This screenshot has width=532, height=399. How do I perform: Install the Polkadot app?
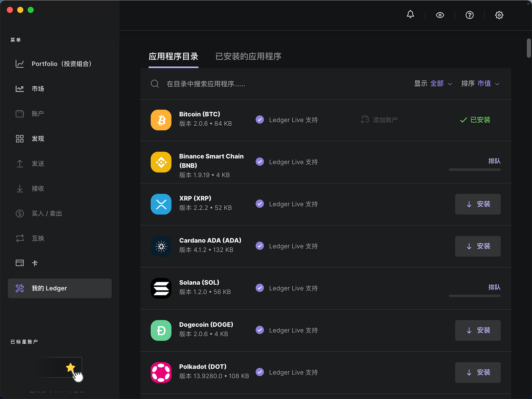click(478, 372)
